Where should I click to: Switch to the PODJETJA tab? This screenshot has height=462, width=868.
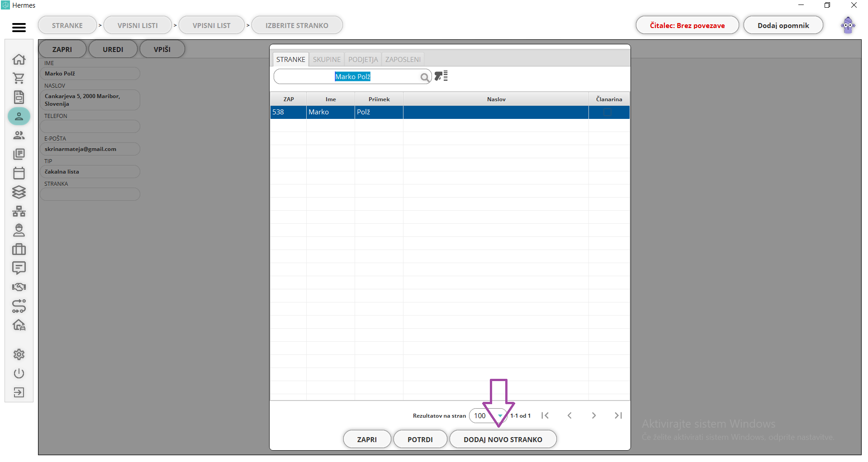[x=363, y=60]
